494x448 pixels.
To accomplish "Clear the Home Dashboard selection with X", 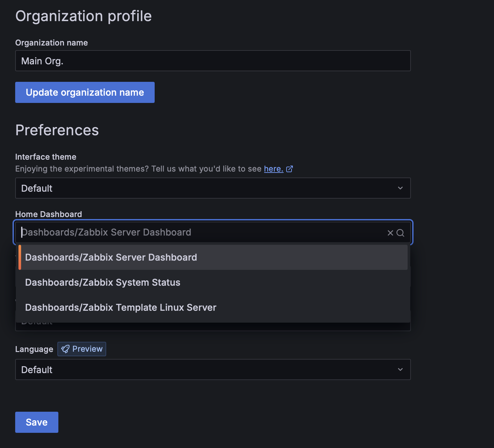I will click(x=390, y=233).
